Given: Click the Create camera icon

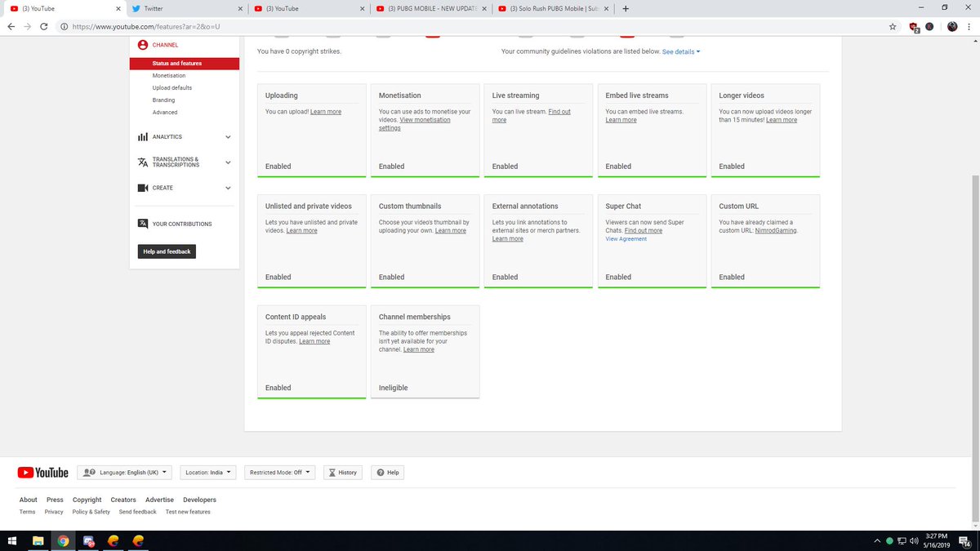Looking at the screenshot, I should [x=143, y=188].
